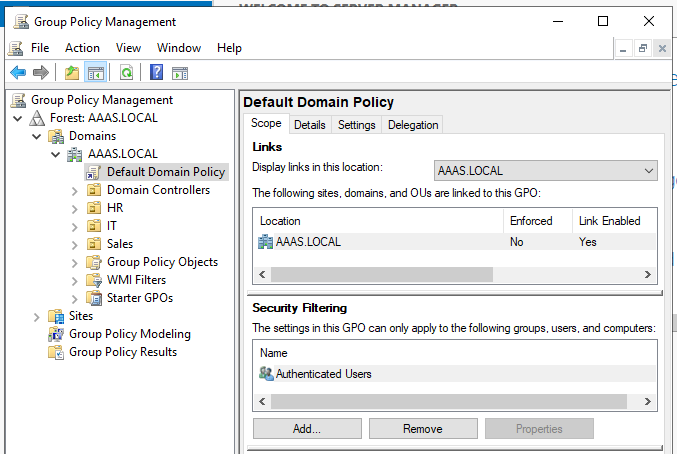Click right arrow of Security Filtering scrollbar

pyautogui.click(x=647, y=401)
